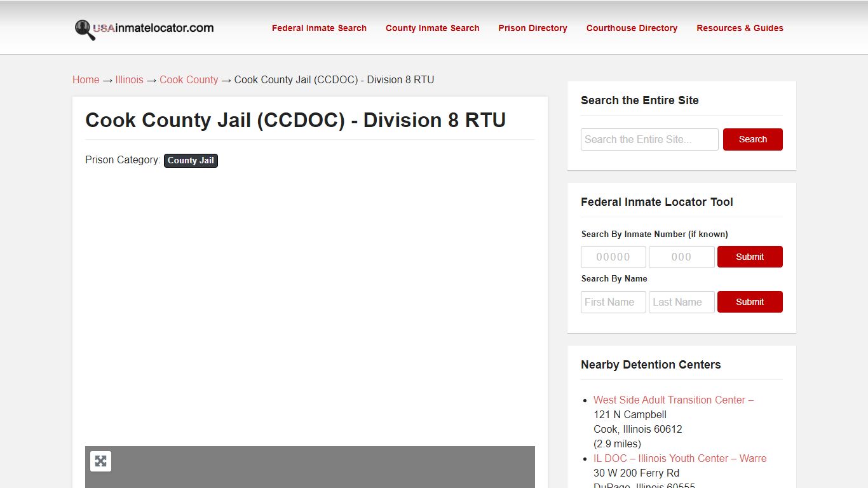The width and height of the screenshot is (868, 488).
Task: Navigate to Home via breadcrumb
Action: pyautogui.click(x=86, y=79)
